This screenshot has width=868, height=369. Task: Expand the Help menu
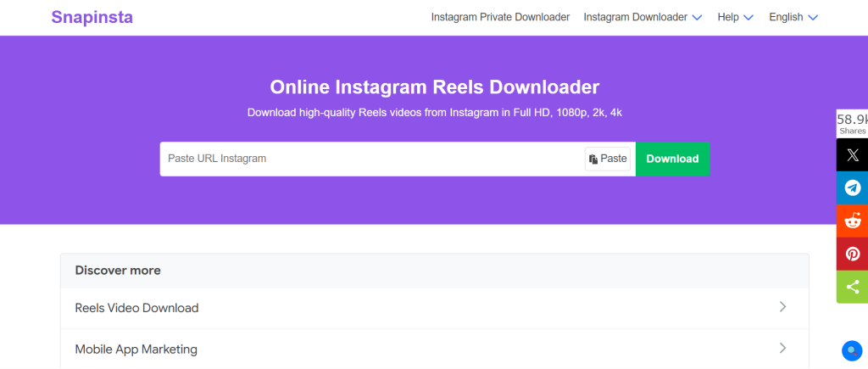tap(736, 17)
